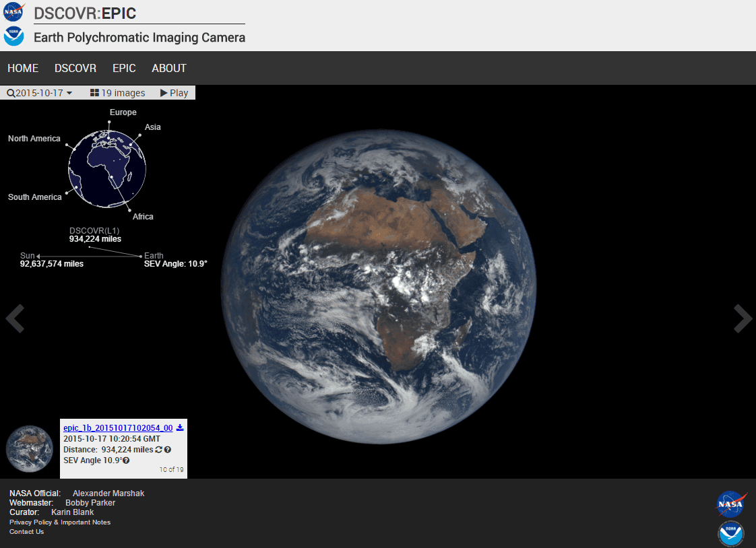Open the Distance help question mark
This screenshot has width=756, height=548.
(168, 450)
